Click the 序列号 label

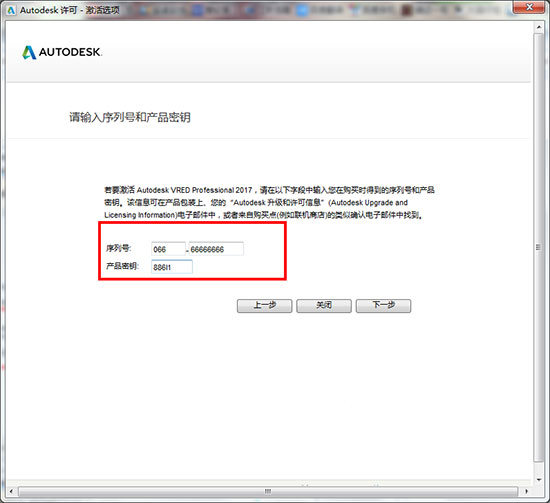(x=119, y=248)
